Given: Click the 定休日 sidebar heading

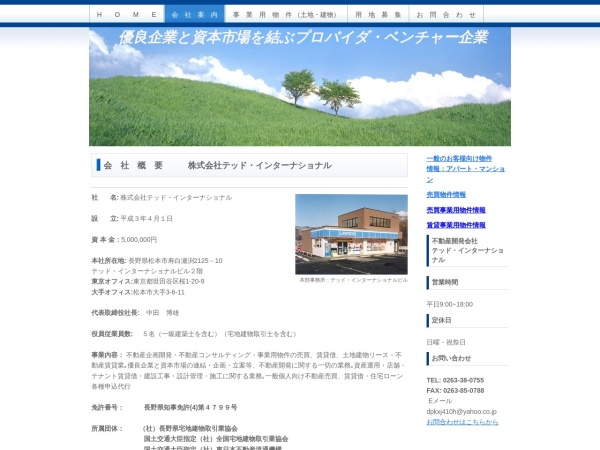Looking at the screenshot, I should coord(441,320).
